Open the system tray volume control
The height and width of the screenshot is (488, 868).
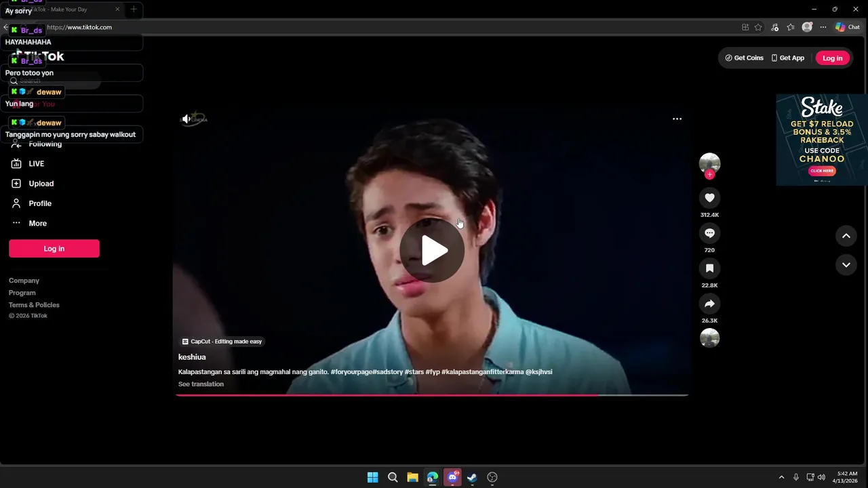[x=821, y=477]
